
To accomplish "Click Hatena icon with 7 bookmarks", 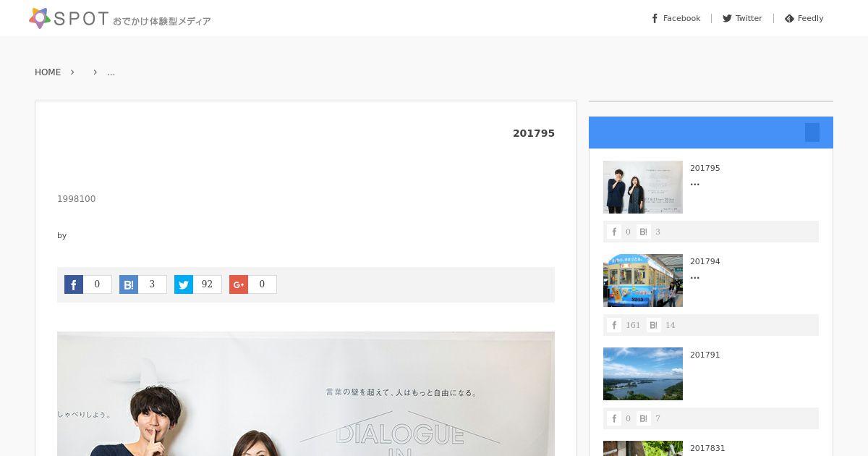I will 643,418.
